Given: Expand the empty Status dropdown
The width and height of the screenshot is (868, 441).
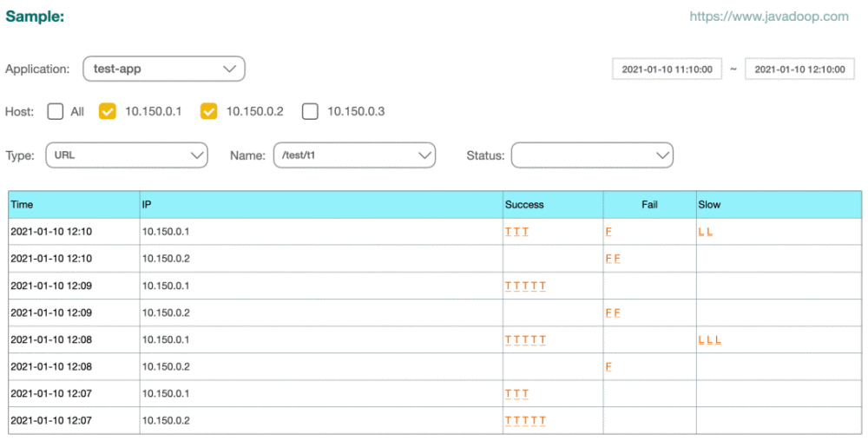Looking at the screenshot, I should click(592, 155).
